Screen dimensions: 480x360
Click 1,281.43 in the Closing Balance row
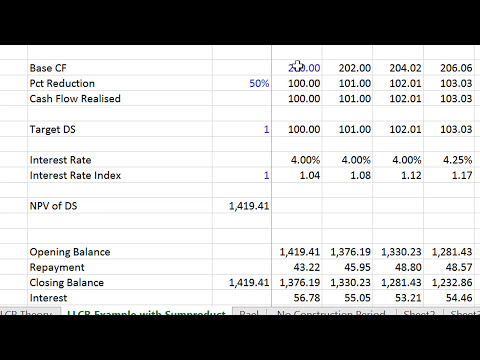click(398, 283)
